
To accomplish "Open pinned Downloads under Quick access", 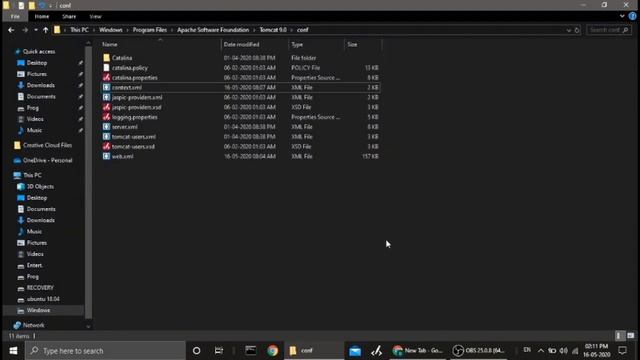I will 40,85.
